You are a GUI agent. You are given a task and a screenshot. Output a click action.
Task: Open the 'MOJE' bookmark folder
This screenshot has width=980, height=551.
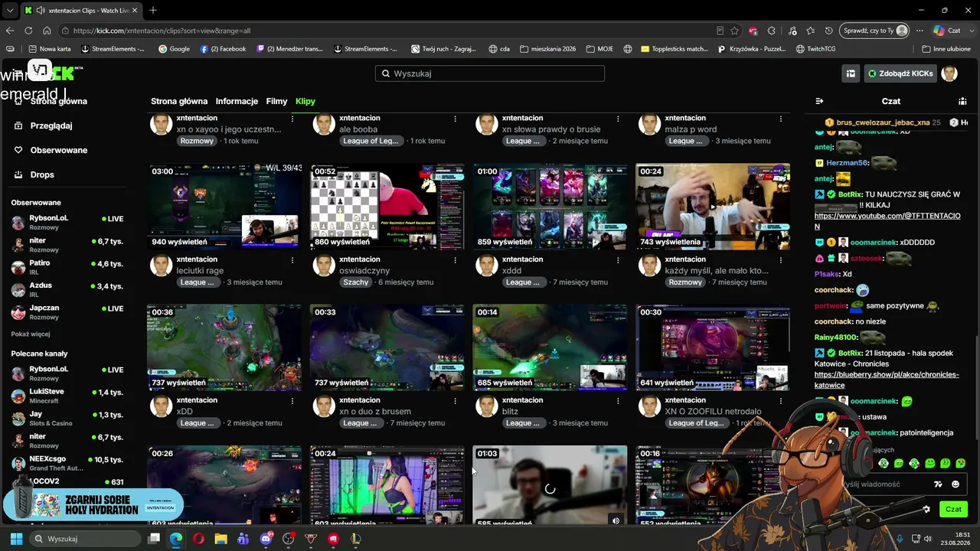click(x=599, y=49)
